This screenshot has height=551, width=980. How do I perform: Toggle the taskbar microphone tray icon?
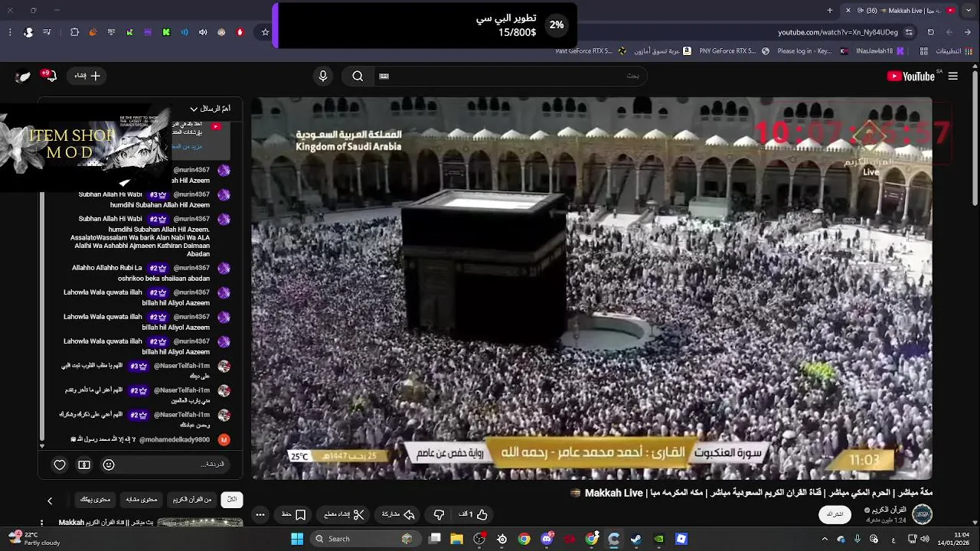pyautogui.click(x=857, y=539)
